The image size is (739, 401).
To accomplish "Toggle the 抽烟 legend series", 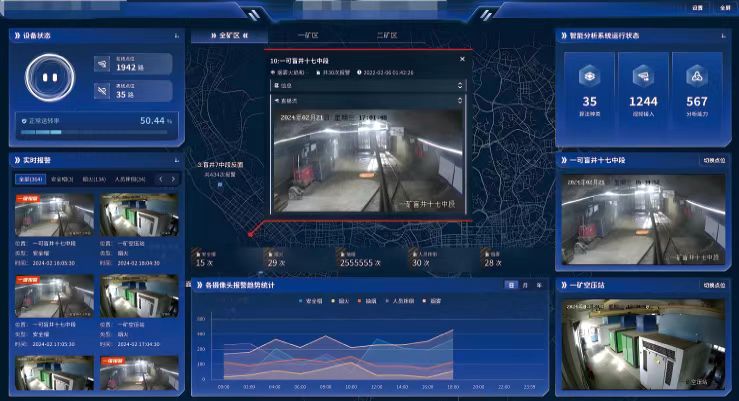I will click(x=368, y=301).
